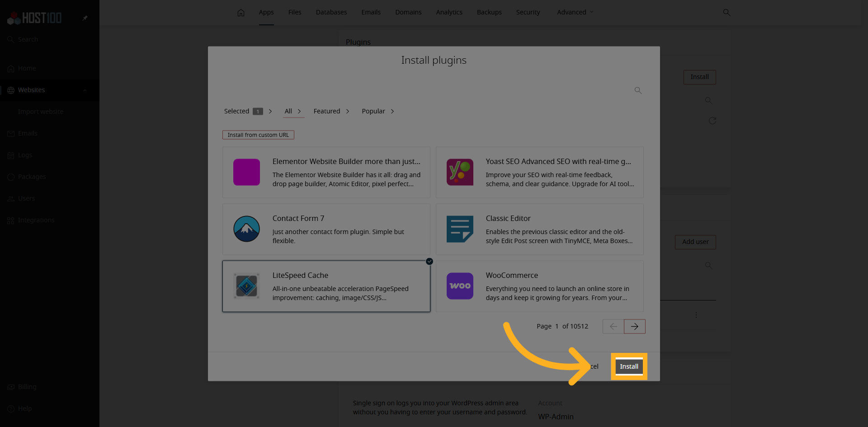The image size is (868, 427).
Task: Click the top bar search magnifier icon
Action: (x=726, y=12)
